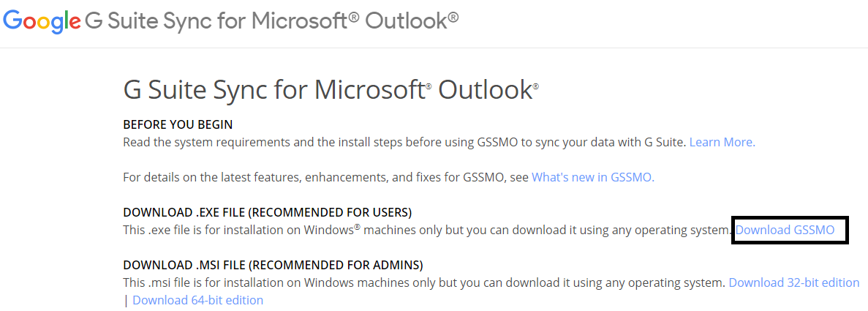Click the DOWNLOAD .MSI FILE heading
Screen dimensions: 868x311
(x=273, y=265)
